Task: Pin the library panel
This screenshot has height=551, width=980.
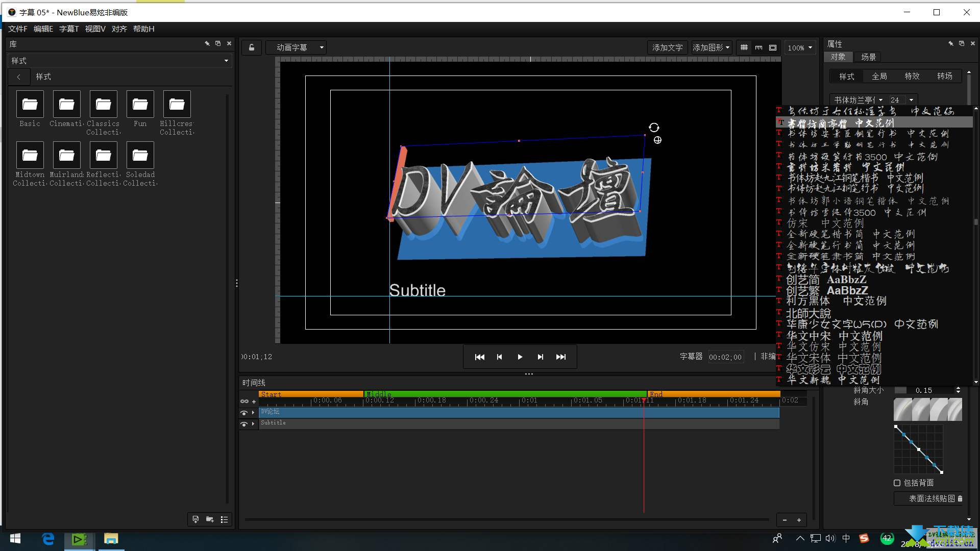Action: coord(207,44)
